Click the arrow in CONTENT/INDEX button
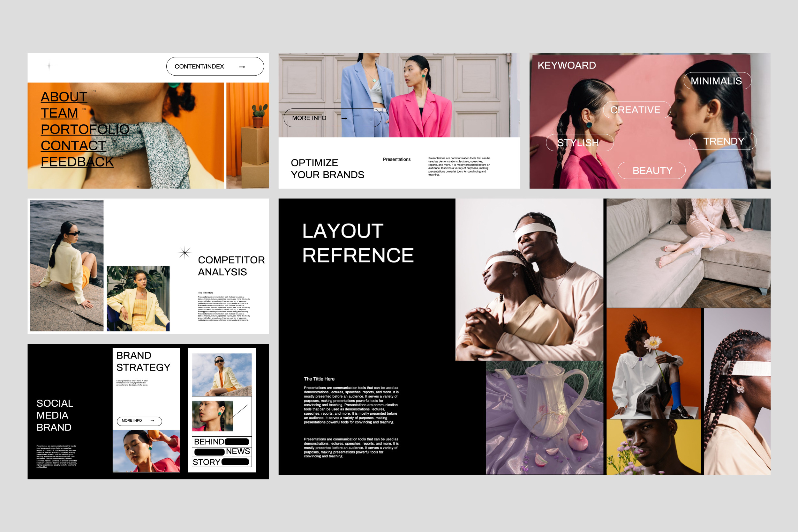798x532 pixels. pos(242,67)
